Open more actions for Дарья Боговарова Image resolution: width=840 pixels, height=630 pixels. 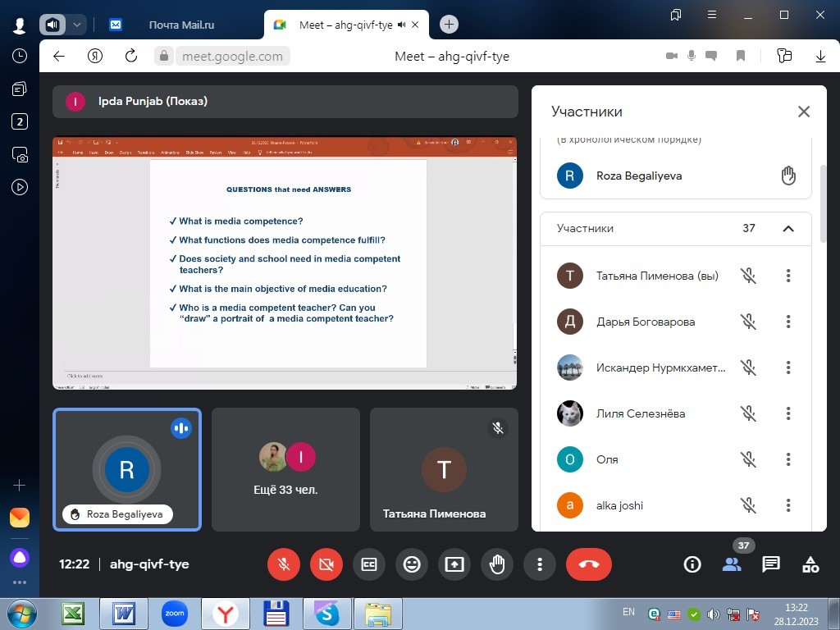pos(788,322)
